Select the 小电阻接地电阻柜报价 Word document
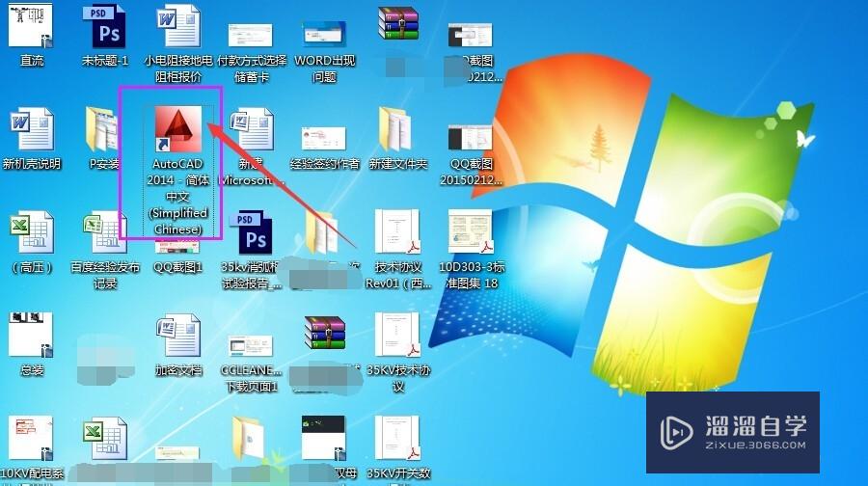 [177, 25]
